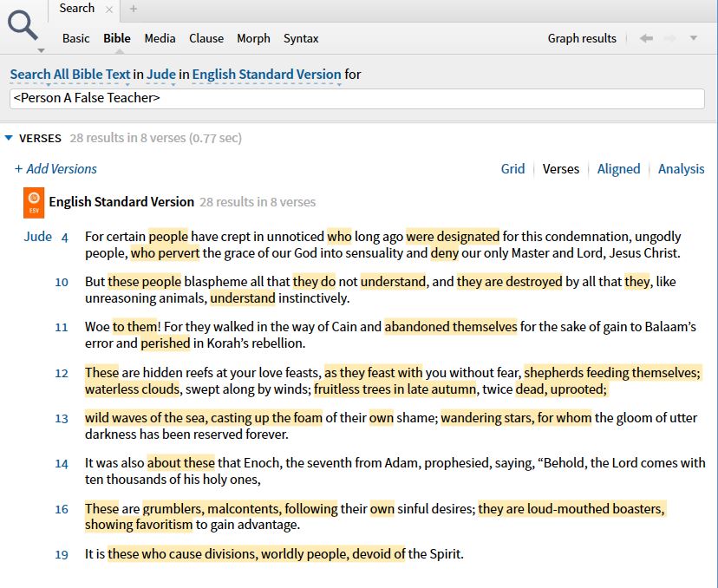Screen dimensions: 718x588
Task: Open the history dropdown arrow
Action: [694, 38]
